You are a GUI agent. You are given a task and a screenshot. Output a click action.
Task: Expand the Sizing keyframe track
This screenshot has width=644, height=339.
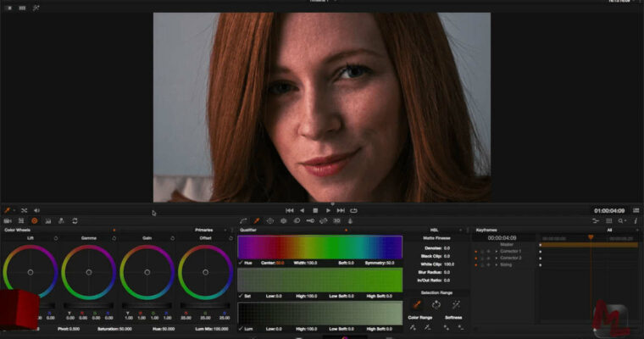click(x=497, y=265)
